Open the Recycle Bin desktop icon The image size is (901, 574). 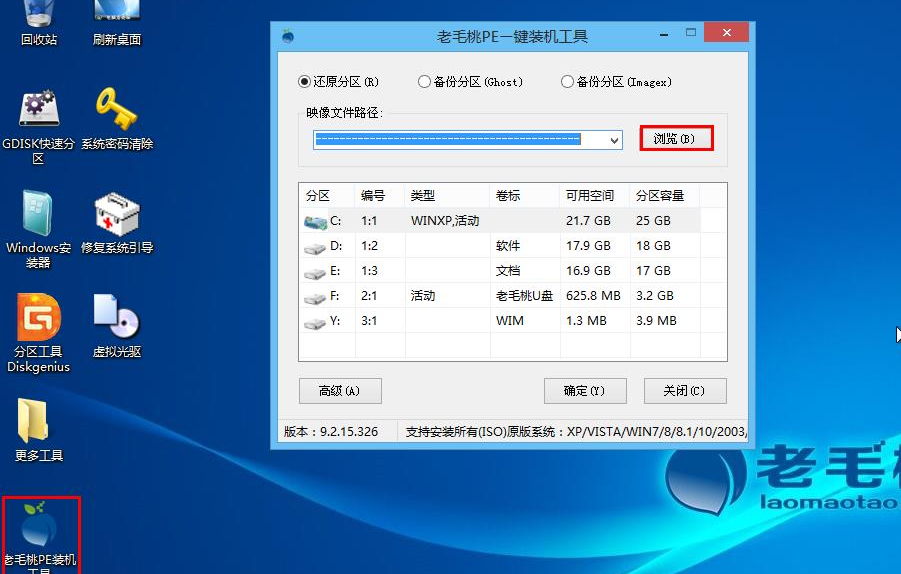click(38, 23)
